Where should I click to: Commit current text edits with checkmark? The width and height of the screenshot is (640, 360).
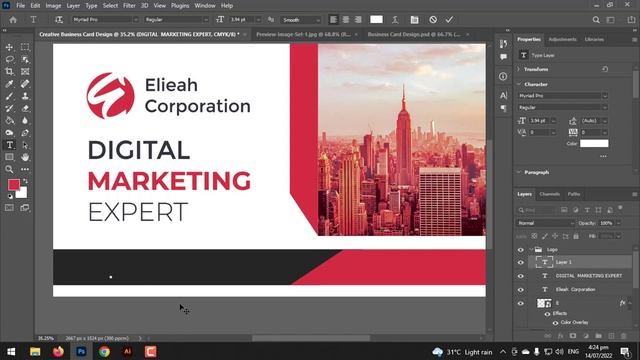[449, 20]
